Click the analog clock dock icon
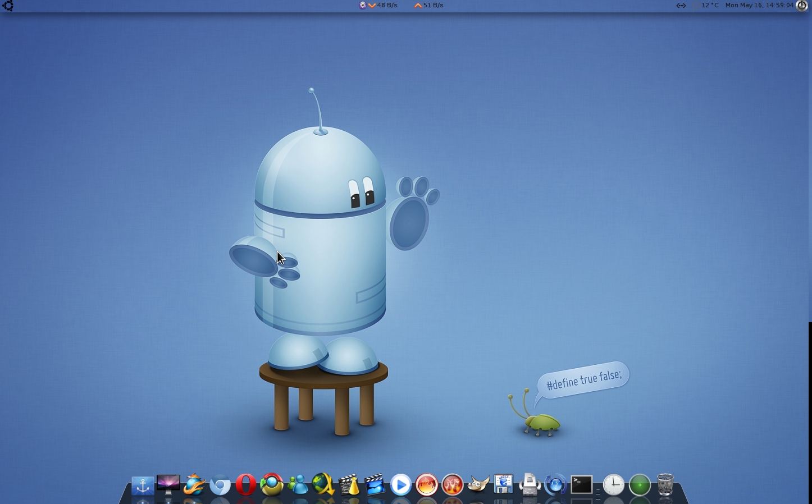The height and width of the screenshot is (504, 812). pyautogui.click(x=614, y=485)
